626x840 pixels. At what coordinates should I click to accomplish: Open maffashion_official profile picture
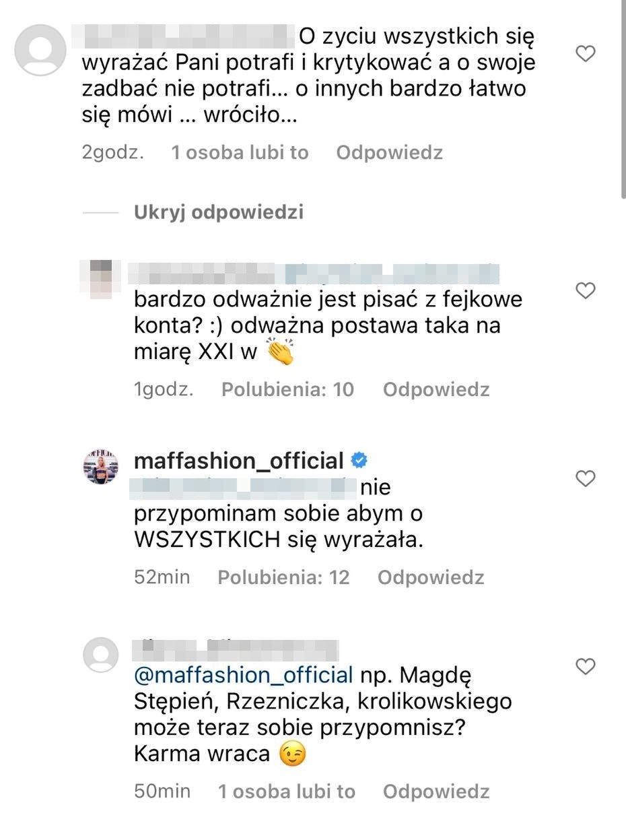(100, 466)
